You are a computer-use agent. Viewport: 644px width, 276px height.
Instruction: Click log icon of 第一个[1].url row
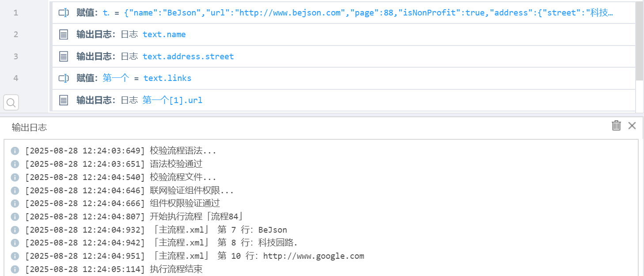pyautogui.click(x=64, y=100)
